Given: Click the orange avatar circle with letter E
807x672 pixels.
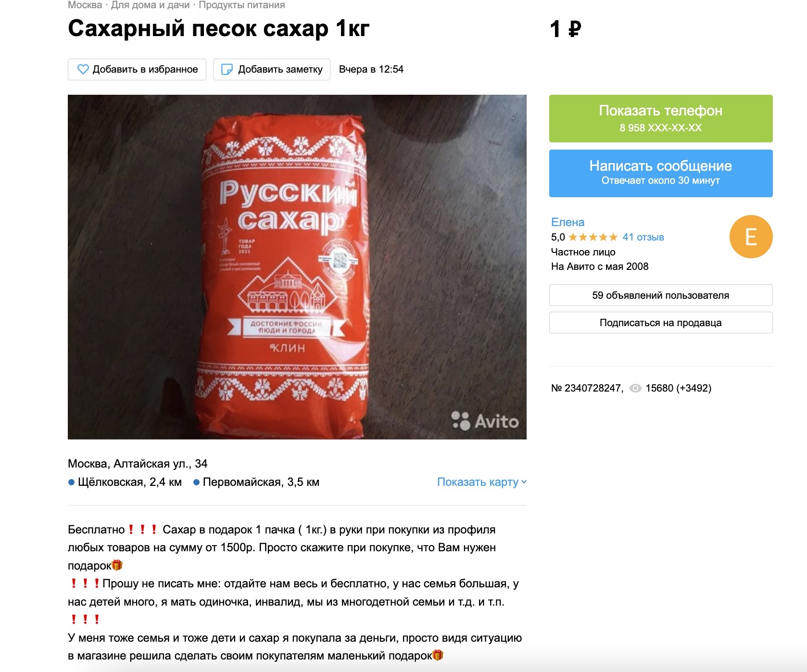Looking at the screenshot, I should pos(751,237).
